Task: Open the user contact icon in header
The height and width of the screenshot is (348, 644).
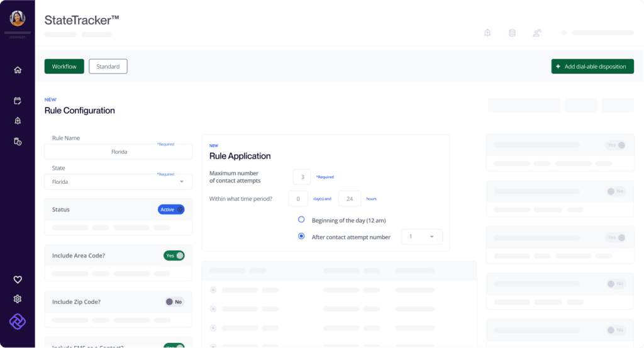Action: (x=537, y=33)
